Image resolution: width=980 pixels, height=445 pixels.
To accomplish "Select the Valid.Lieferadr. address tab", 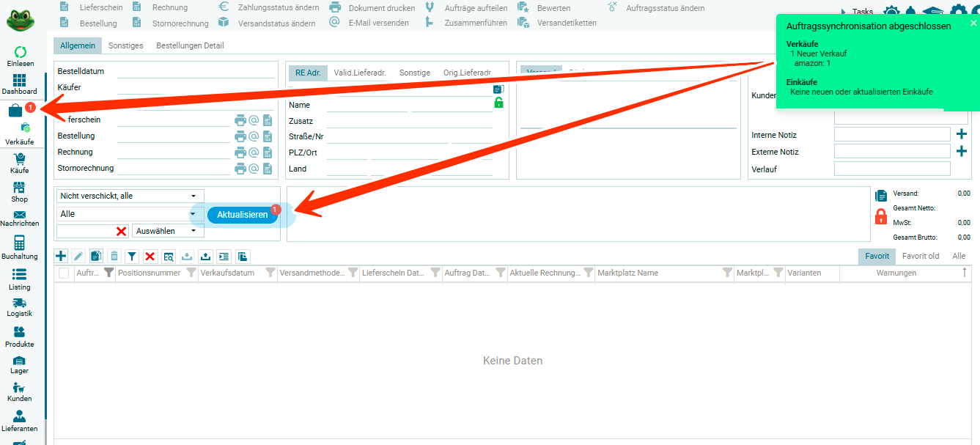I will [x=360, y=73].
